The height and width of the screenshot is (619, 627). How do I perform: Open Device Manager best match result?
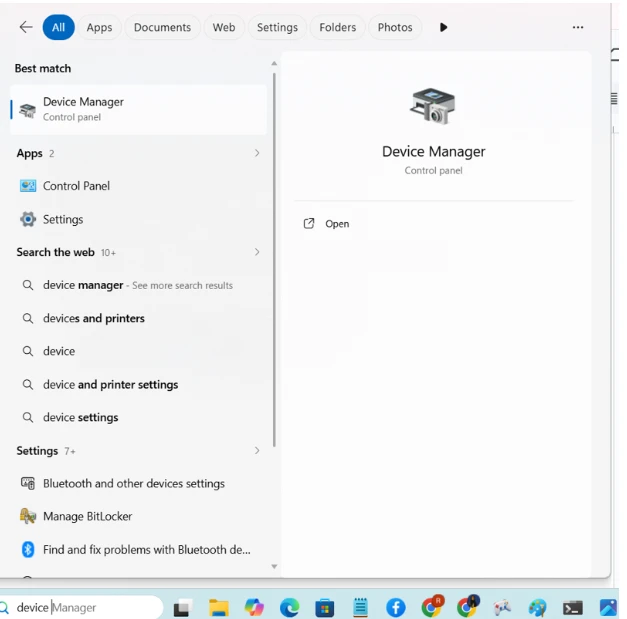[138, 110]
